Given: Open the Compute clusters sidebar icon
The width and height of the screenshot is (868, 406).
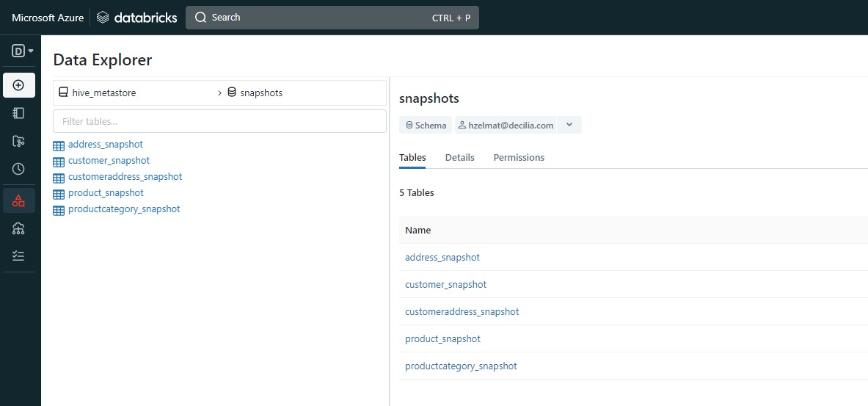Looking at the screenshot, I should pos(19,228).
